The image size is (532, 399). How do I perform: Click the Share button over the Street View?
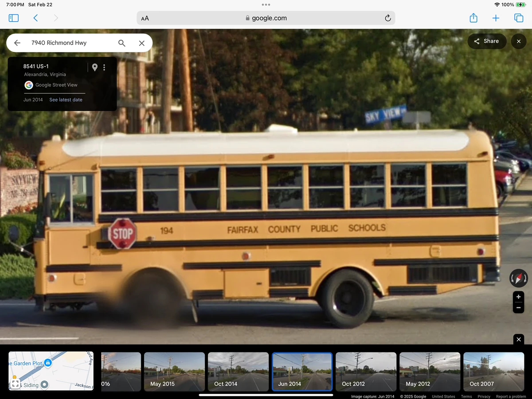(487, 41)
